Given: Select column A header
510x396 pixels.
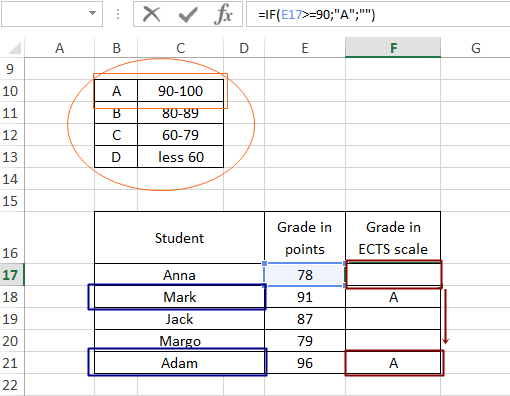Looking at the screenshot, I should [59, 48].
